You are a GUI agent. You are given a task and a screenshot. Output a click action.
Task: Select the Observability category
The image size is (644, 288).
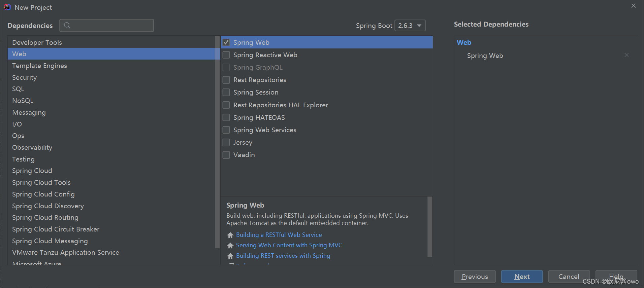pos(111,147)
